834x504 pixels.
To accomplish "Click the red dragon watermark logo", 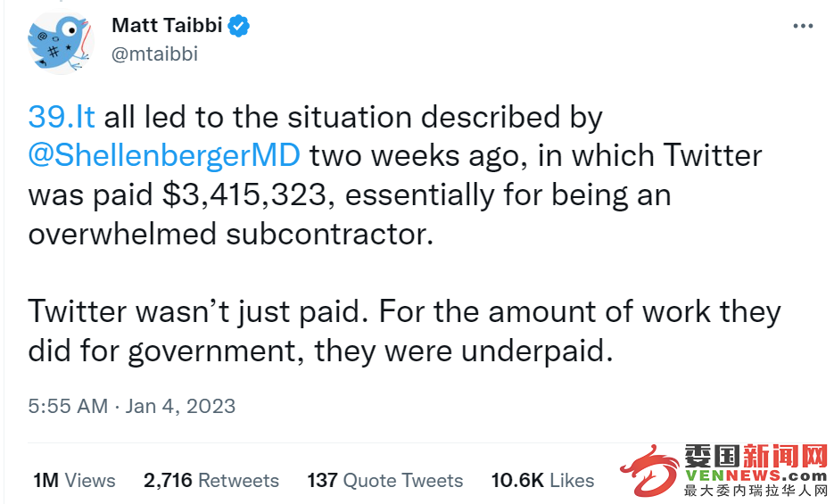I will coord(649,470).
